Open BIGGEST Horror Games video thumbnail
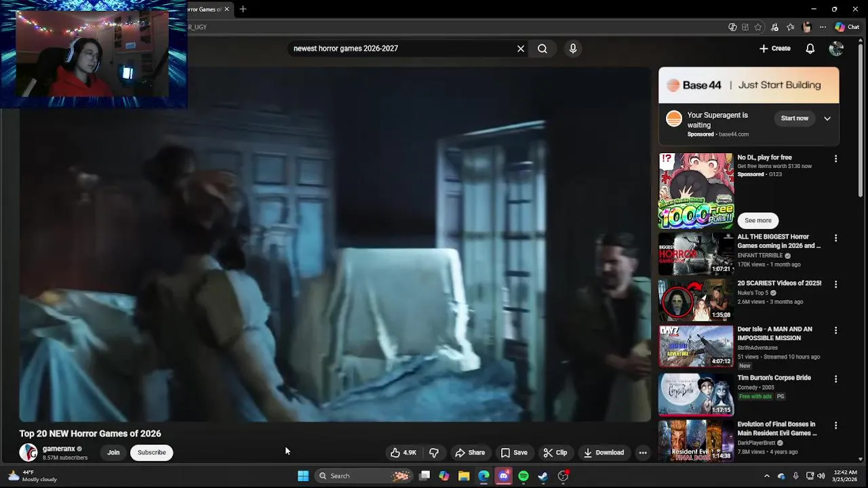 point(696,253)
